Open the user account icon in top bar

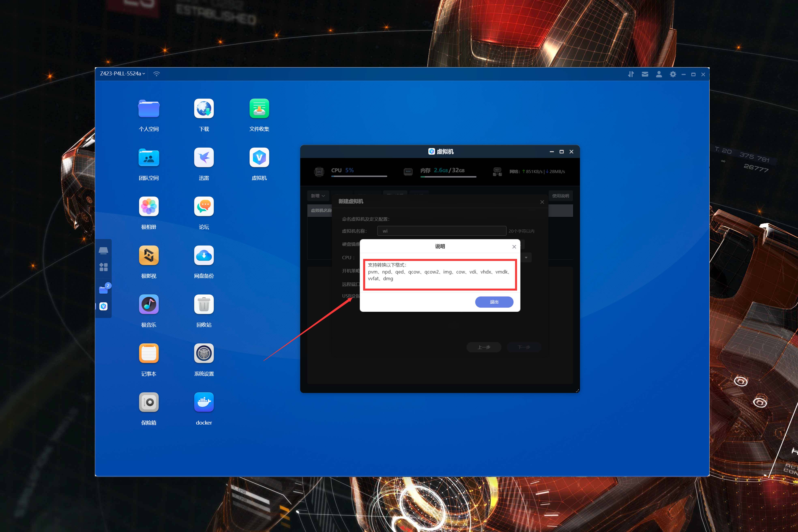pyautogui.click(x=659, y=74)
